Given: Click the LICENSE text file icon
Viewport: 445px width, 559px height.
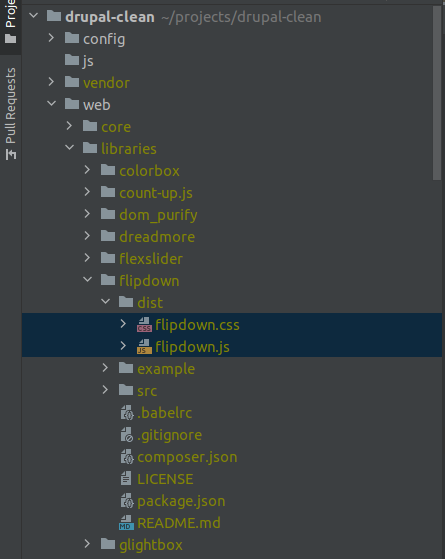Looking at the screenshot, I should (126, 479).
